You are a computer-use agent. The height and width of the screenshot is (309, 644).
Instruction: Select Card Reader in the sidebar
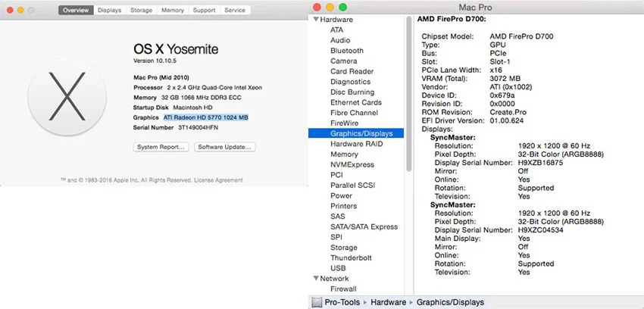(352, 71)
